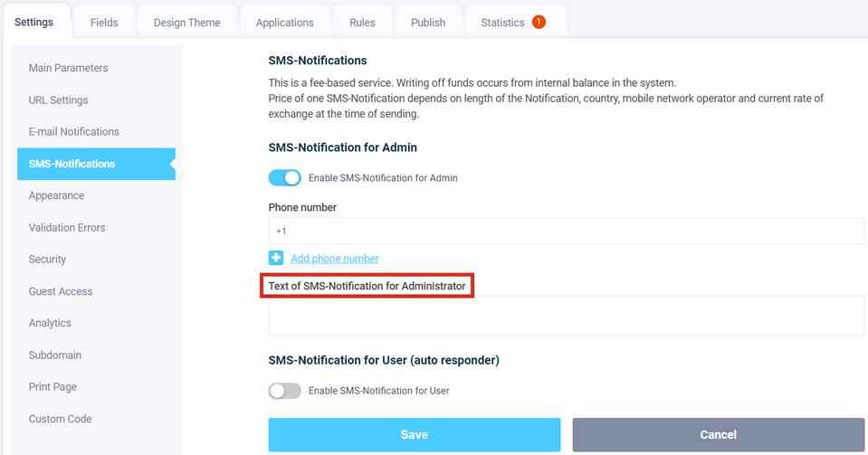Focus the SMS-Notification text area for Administrator

[x=566, y=316]
